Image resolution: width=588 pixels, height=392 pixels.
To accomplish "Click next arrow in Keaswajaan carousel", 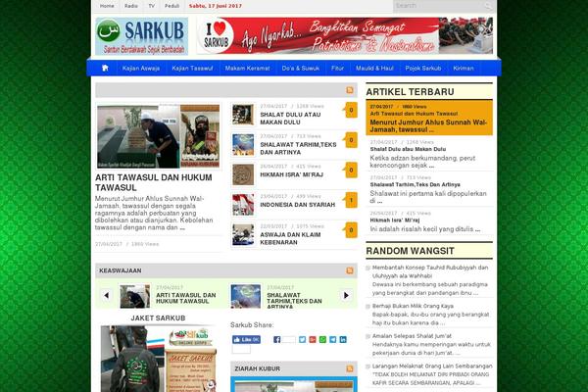I will (346, 296).
